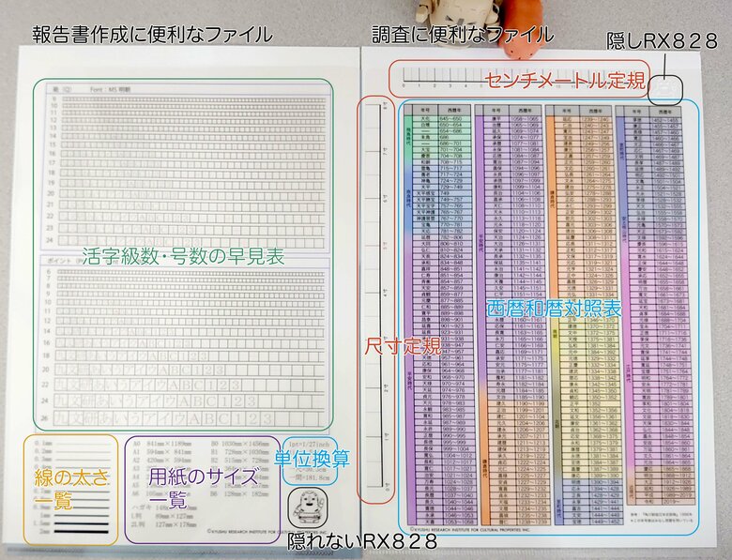Select the 調査に便利なファイル title
732x560 pixels.
click(x=462, y=35)
